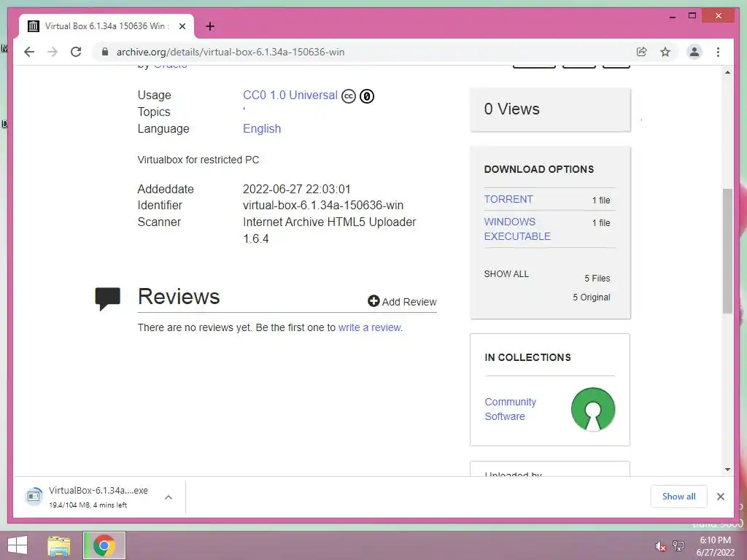Click the IN COLLECTIONS heading

pyautogui.click(x=528, y=357)
